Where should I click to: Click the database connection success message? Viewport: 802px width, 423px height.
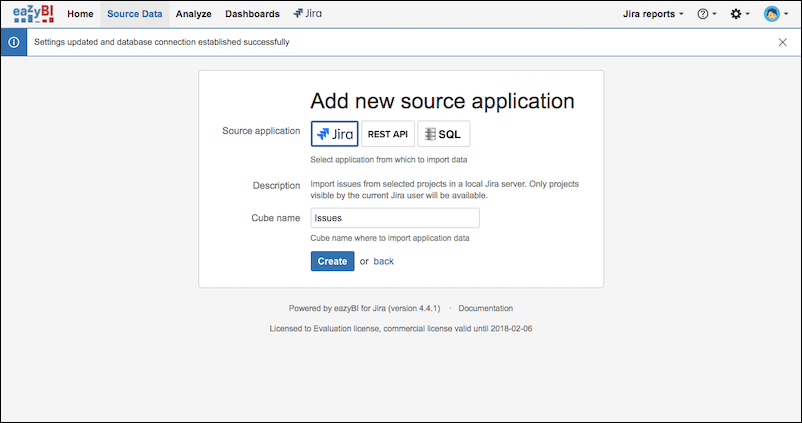point(162,43)
